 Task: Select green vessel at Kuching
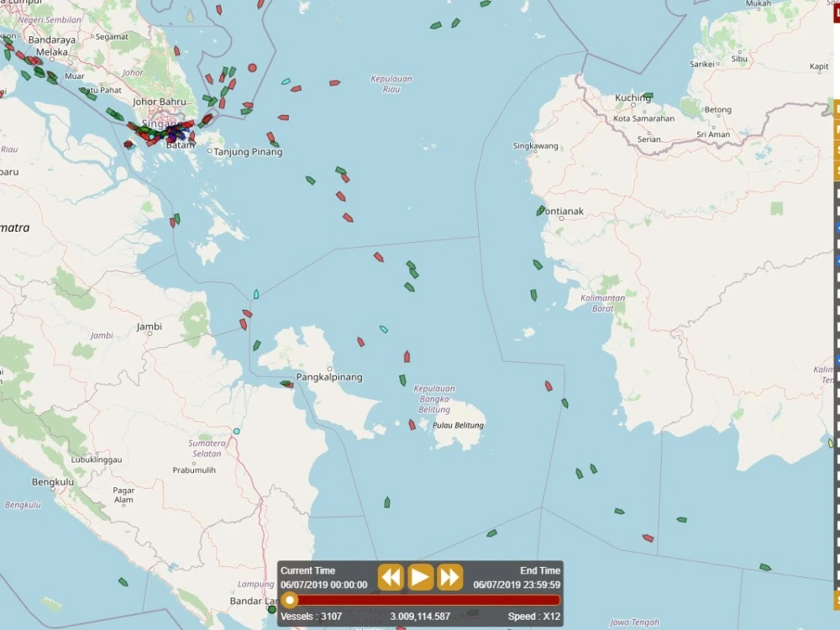click(x=648, y=97)
